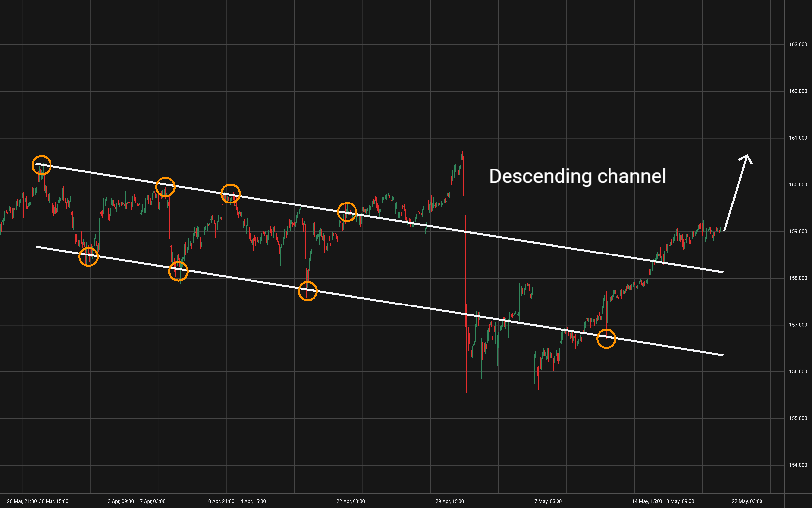Click the first orange circle on the lower channel line
812x508 pixels.
tap(89, 256)
